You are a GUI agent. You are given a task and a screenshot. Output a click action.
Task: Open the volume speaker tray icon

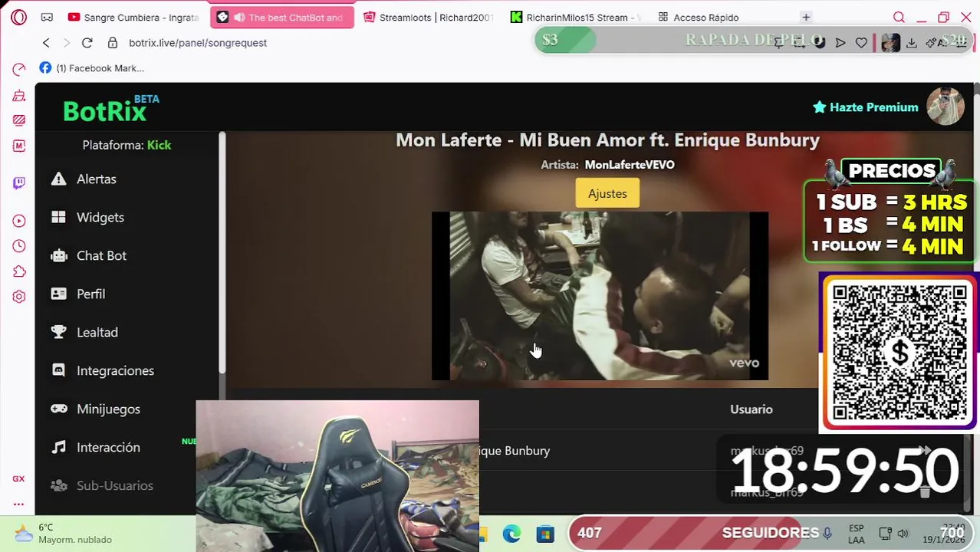pos(903,534)
